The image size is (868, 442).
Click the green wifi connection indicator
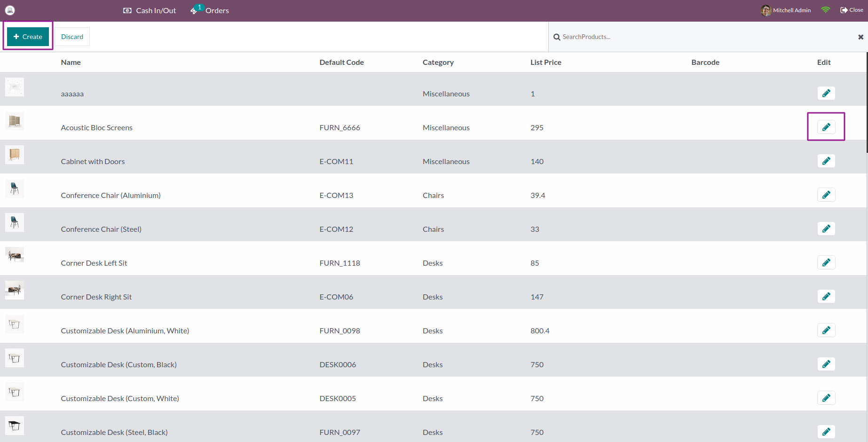(x=826, y=9)
